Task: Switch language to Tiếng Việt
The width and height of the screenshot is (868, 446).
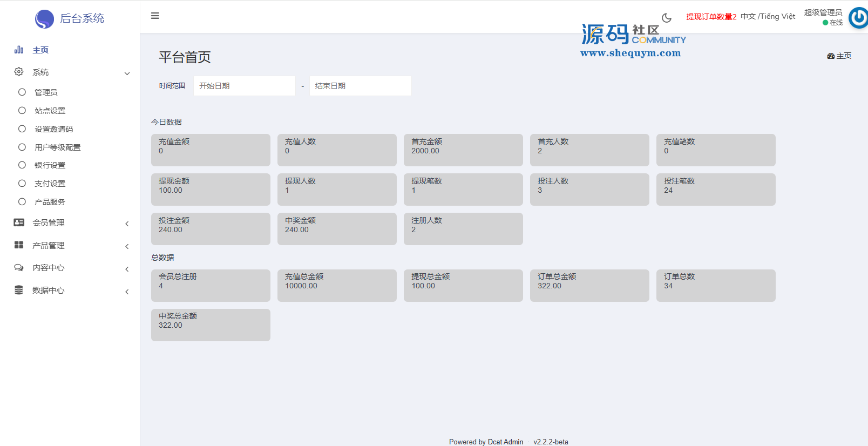Action: coord(778,16)
